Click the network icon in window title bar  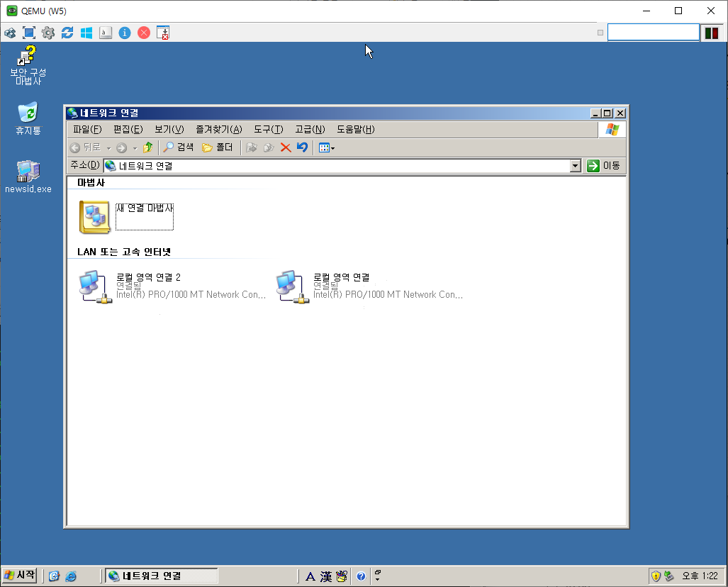72,113
